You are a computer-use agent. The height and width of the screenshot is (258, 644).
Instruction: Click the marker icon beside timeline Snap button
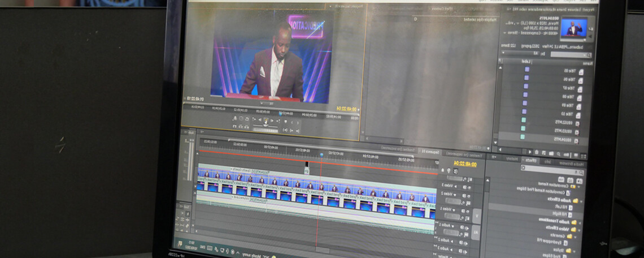coord(449,171)
